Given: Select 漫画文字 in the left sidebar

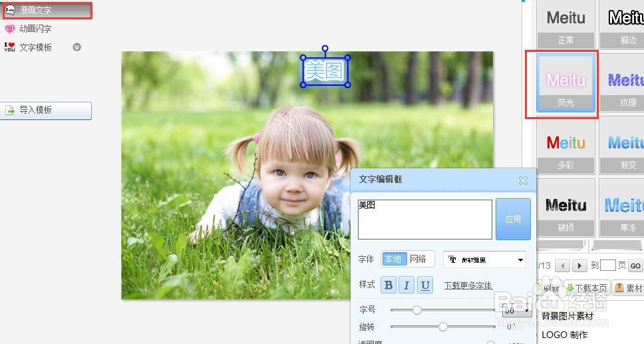Looking at the screenshot, I should 47,10.
